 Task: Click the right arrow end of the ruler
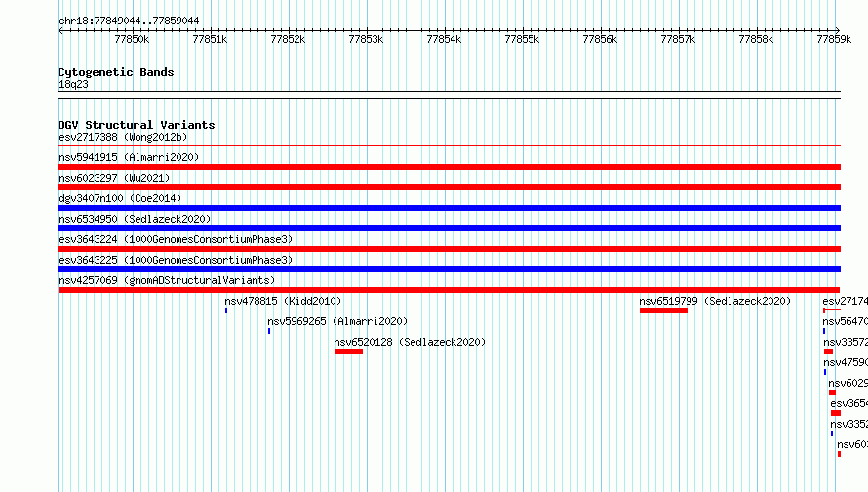coord(838,30)
